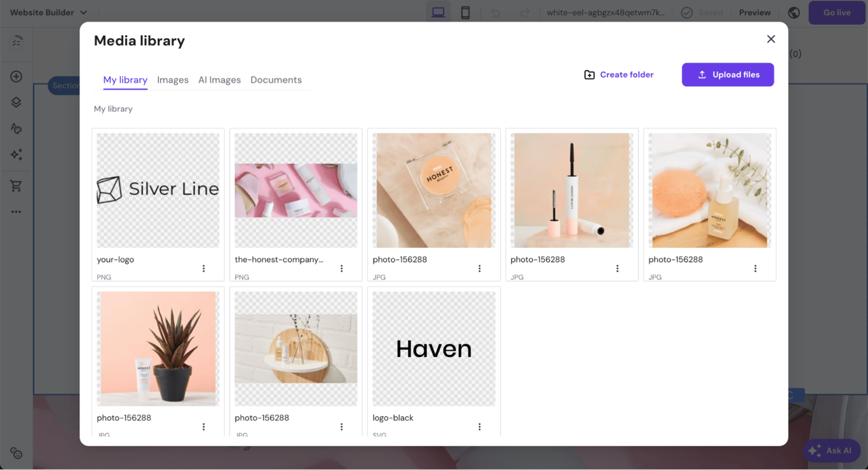This screenshot has width=868, height=470.
Task: Switch to the Images tab
Action: [172, 79]
